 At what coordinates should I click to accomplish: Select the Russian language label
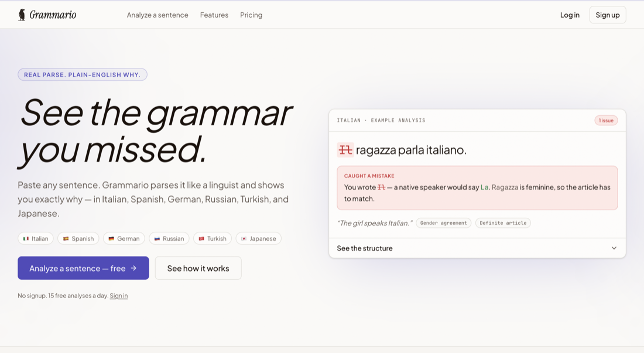173,238
